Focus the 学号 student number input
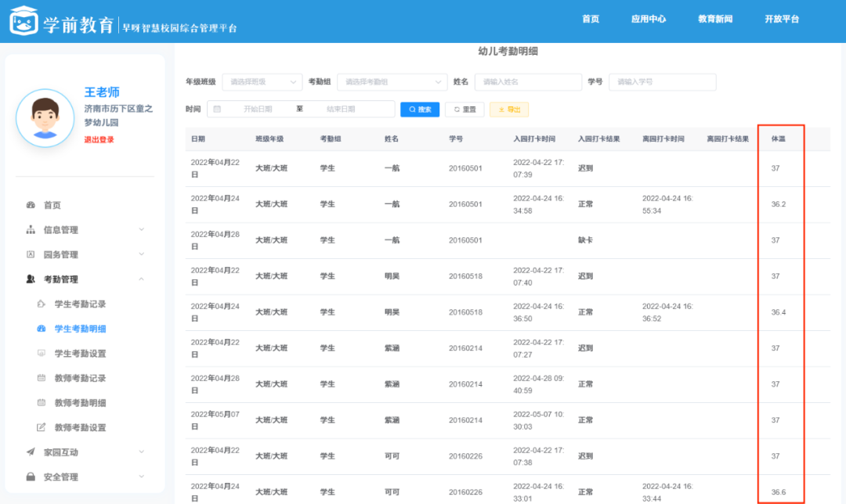Image resolution: width=846 pixels, height=504 pixels. pos(663,82)
